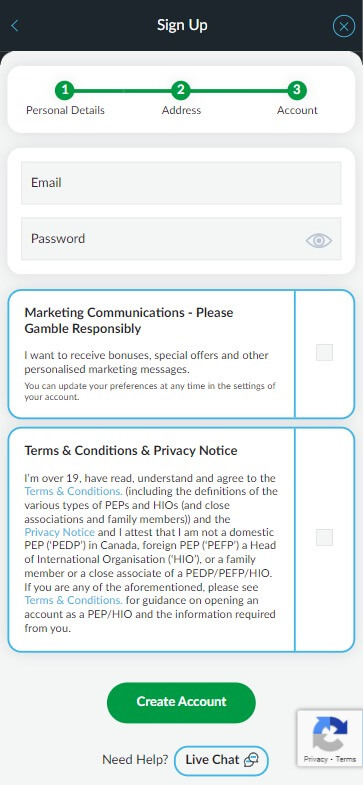
Task: Select step 2 circle Address
Action: click(x=181, y=91)
